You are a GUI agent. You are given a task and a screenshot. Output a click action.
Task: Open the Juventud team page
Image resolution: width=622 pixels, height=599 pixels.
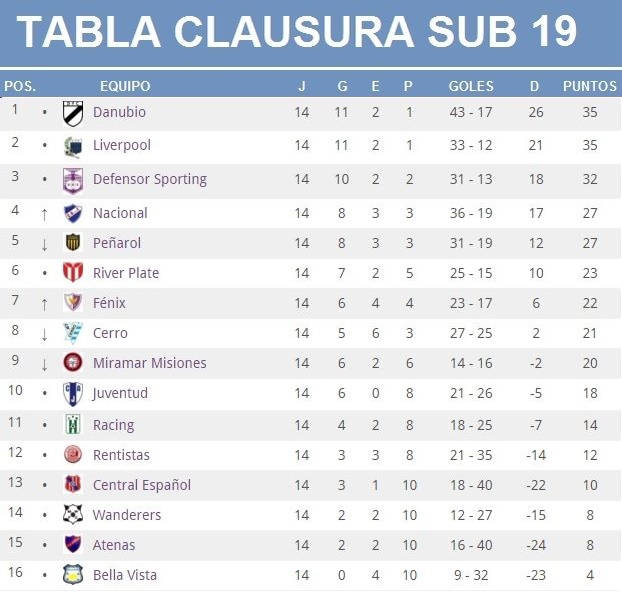(x=120, y=393)
